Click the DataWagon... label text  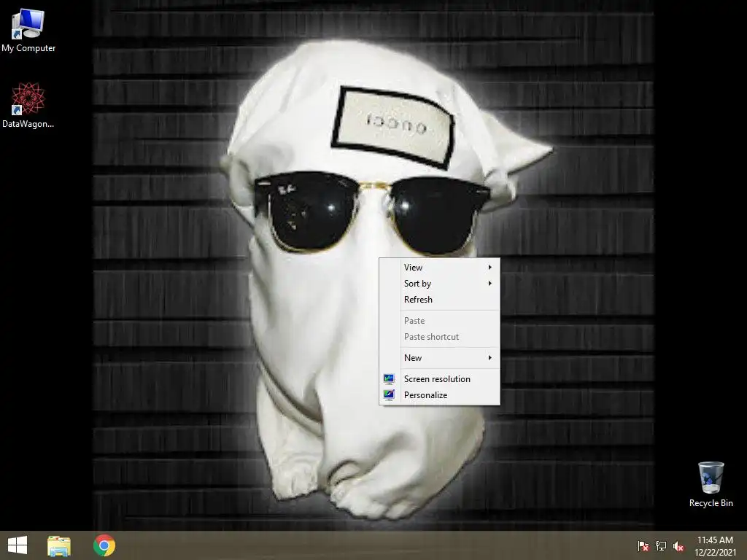(28, 124)
